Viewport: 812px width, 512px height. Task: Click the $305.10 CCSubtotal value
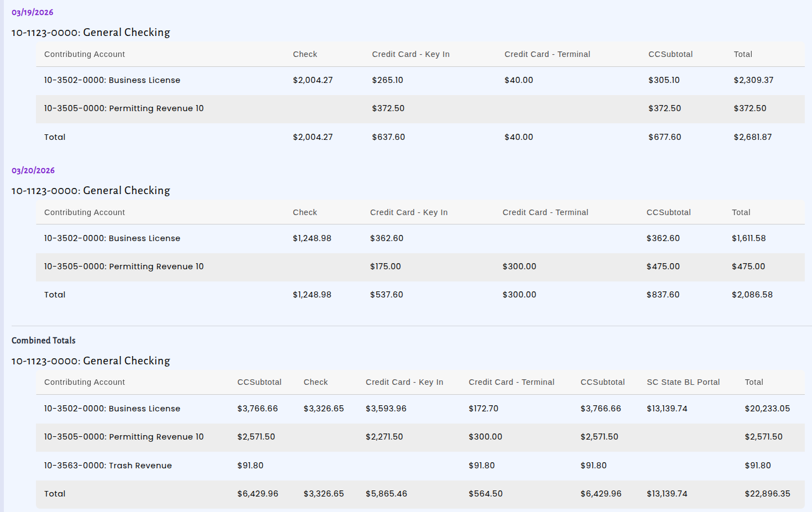(664, 80)
